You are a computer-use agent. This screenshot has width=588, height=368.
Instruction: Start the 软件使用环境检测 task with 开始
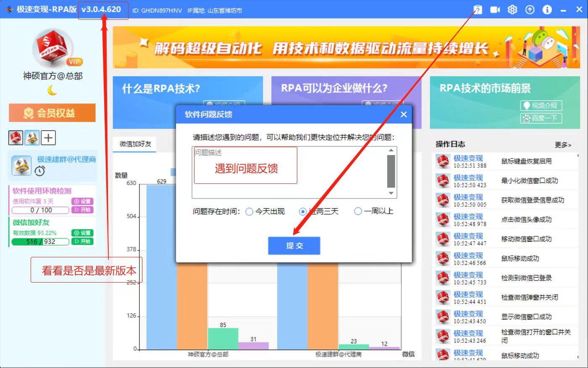[x=82, y=210]
